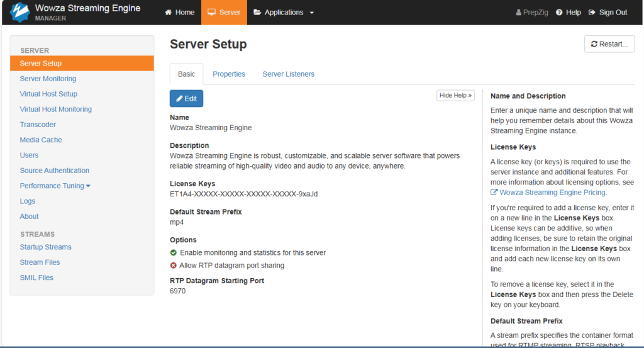Viewport: 644px width, 348px height.
Task: Click the mp4 default stream prefix value
Action: coord(177,222)
